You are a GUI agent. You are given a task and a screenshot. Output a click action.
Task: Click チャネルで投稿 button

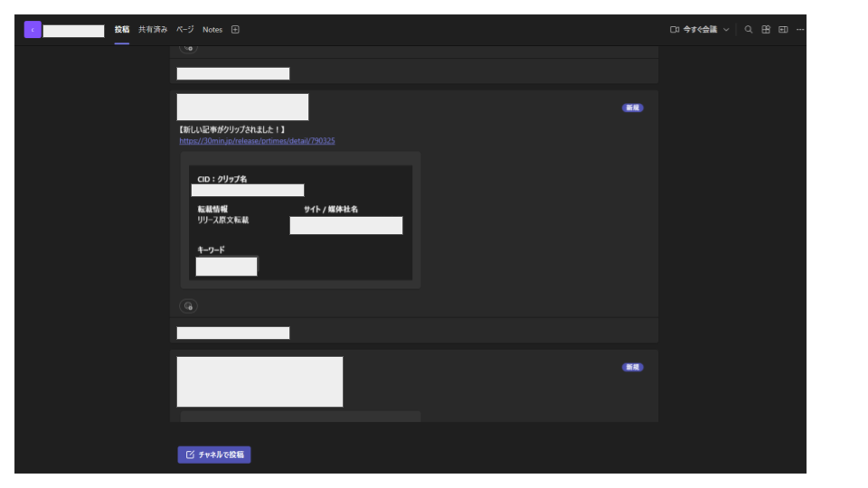[x=214, y=455]
